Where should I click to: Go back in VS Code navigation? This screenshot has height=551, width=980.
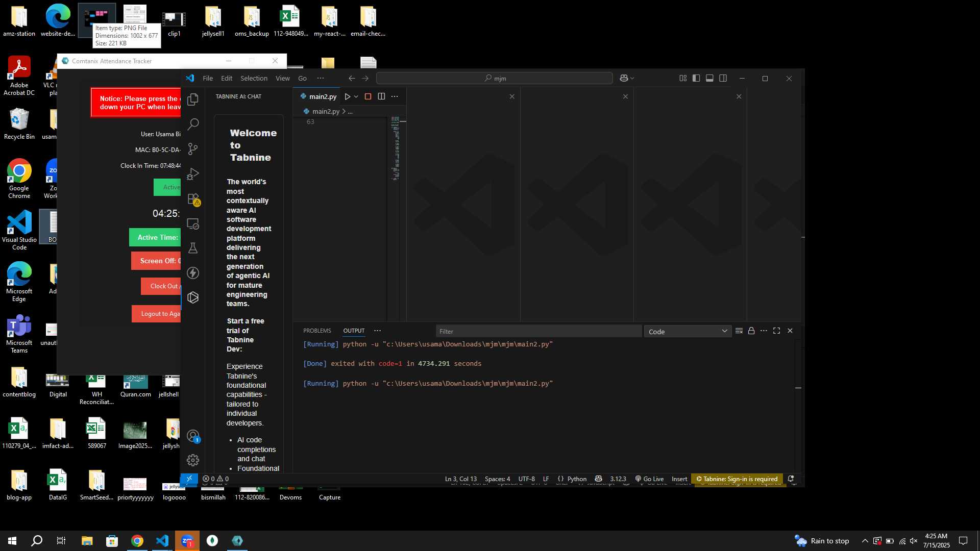click(352, 78)
